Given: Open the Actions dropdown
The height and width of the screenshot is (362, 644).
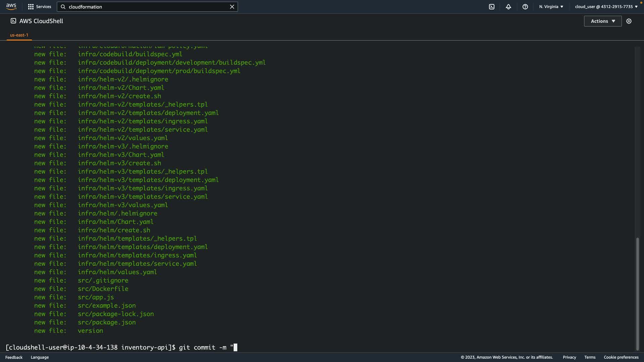Looking at the screenshot, I should pyautogui.click(x=603, y=21).
